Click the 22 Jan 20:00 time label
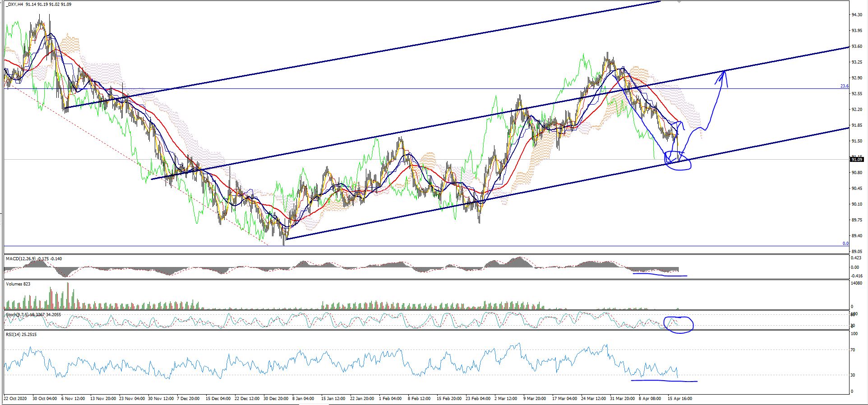The image size is (868, 405). pos(363,399)
